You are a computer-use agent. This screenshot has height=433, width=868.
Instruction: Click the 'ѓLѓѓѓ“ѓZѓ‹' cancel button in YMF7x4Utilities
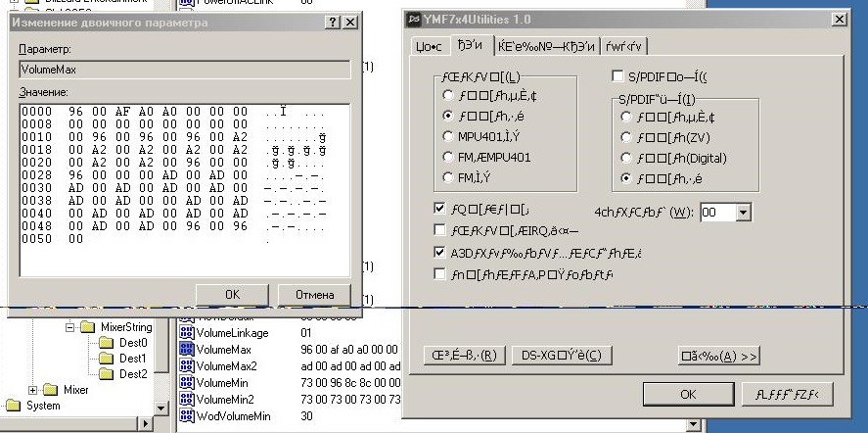tap(787, 394)
